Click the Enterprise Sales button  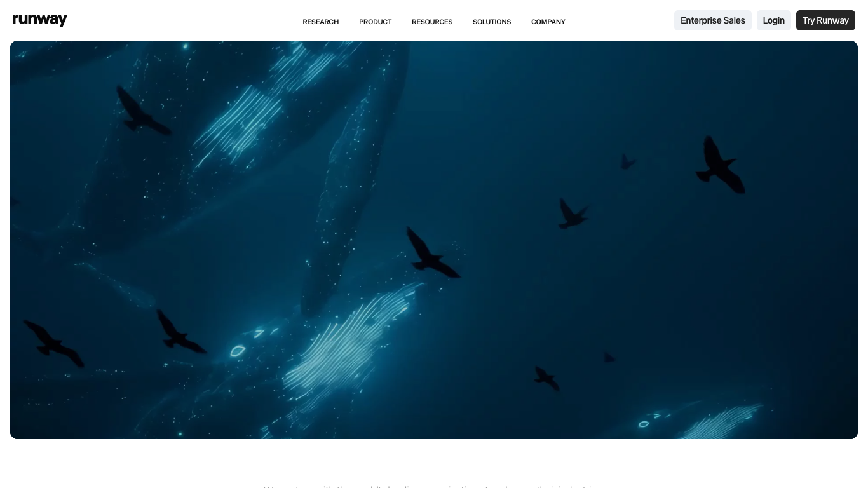pyautogui.click(x=712, y=20)
